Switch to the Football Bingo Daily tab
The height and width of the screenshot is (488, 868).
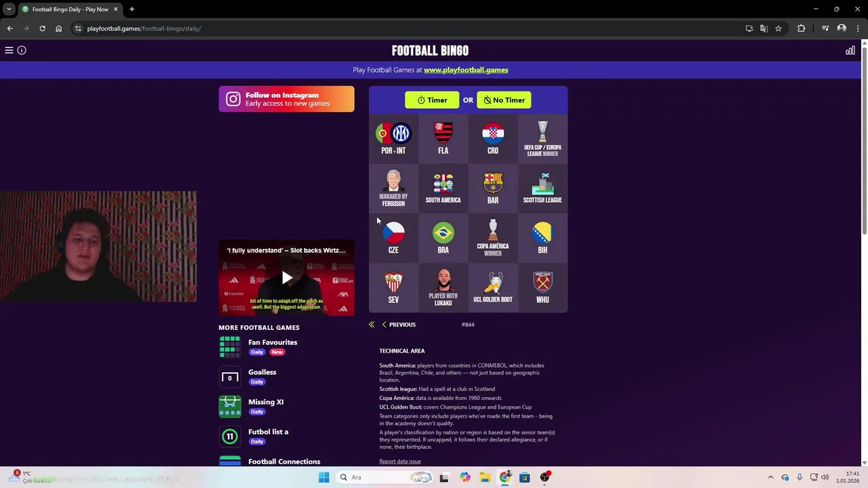pos(70,9)
